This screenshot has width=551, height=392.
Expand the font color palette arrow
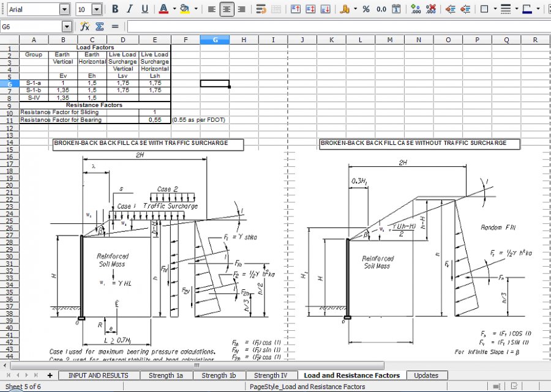pyautogui.click(x=174, y=9)
